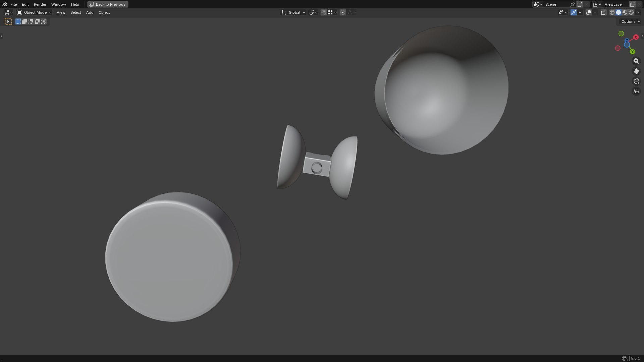Click the green Y axis gizmo

[x=632, y=52]
